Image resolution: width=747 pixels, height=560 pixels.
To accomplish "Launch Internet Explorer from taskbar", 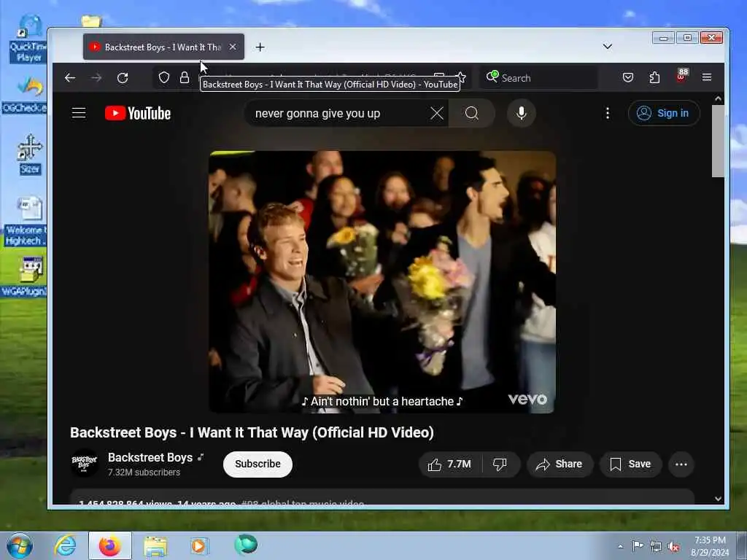I will (x=65, y=545).
